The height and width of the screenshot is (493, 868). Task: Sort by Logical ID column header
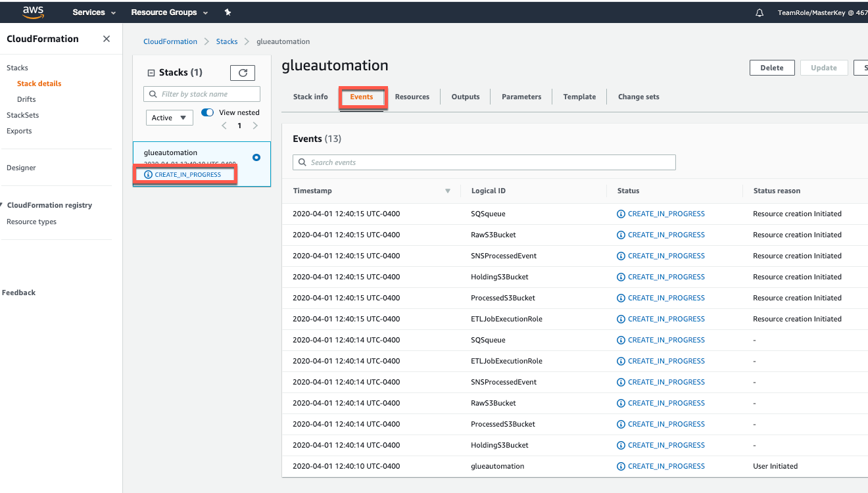pos(489,191)
